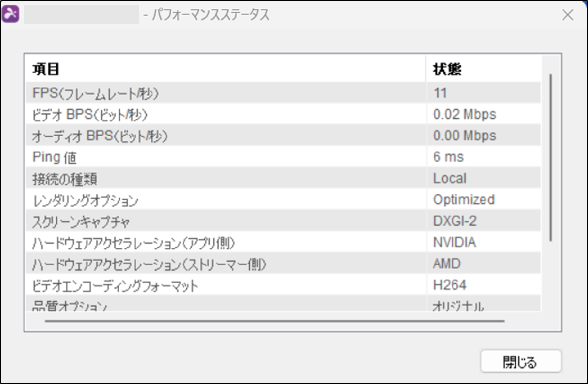The width and height of the screenshot is (588, 384).
Task: Close the performance status window
Action: pyautogui.click(x=567, y=15)
